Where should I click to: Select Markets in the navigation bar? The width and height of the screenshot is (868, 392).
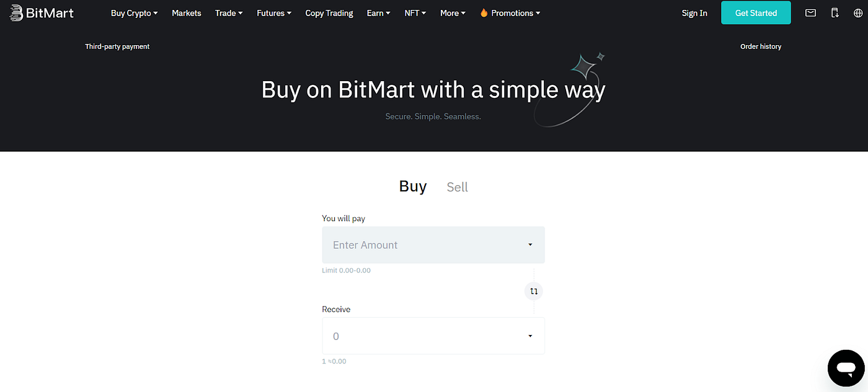pos(186,12)
